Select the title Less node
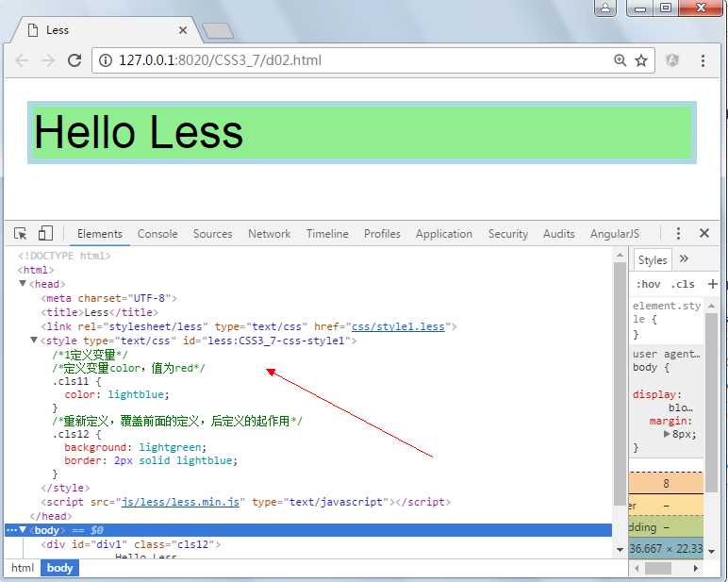Screen dimensions: 728x582 tap(99, 312)
